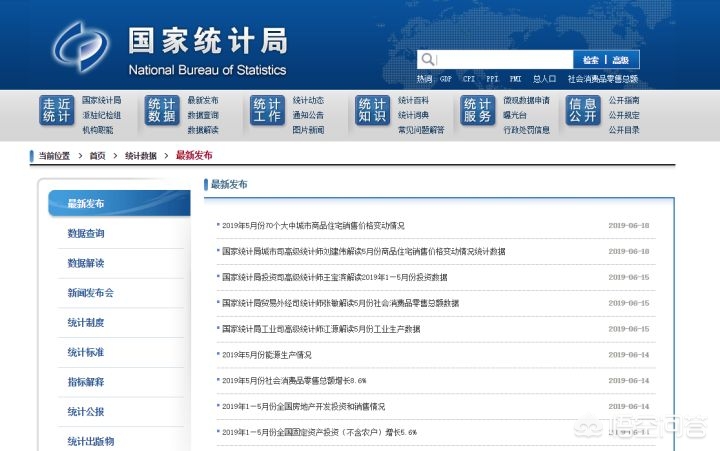The width and height of the screenshot is (720, 451).
Task: Open 机构职能 link
Action: click(98, 130)
